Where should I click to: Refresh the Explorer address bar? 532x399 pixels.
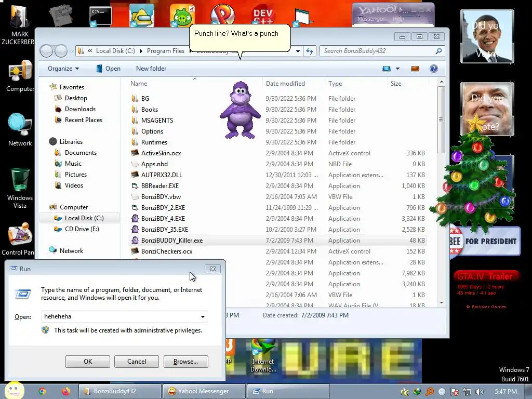click(x=310, y=51)
